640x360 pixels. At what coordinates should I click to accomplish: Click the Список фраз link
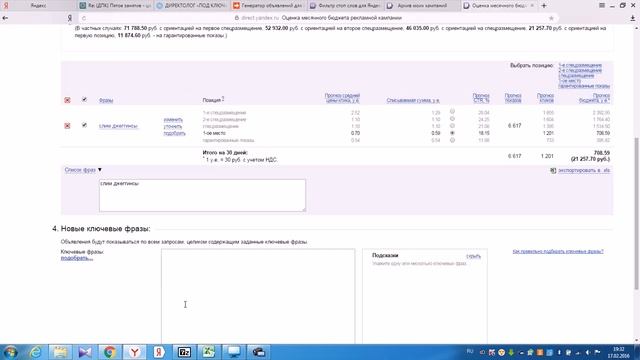[x=80, y=170]
